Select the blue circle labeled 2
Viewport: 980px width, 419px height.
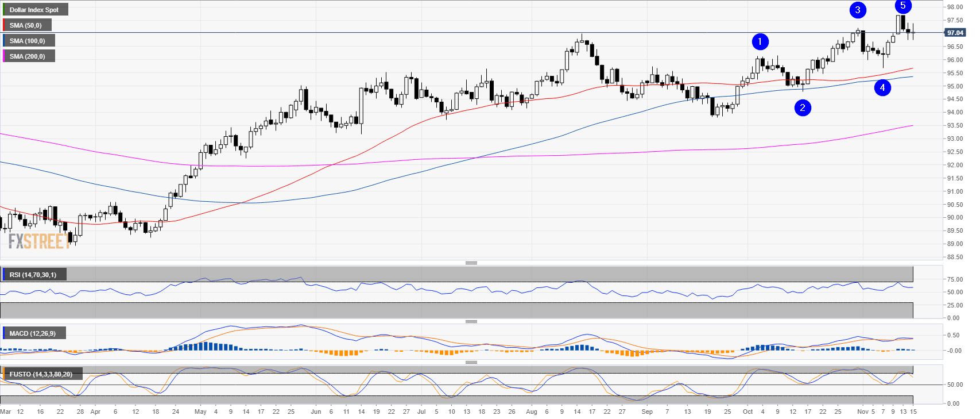(803, 107)
